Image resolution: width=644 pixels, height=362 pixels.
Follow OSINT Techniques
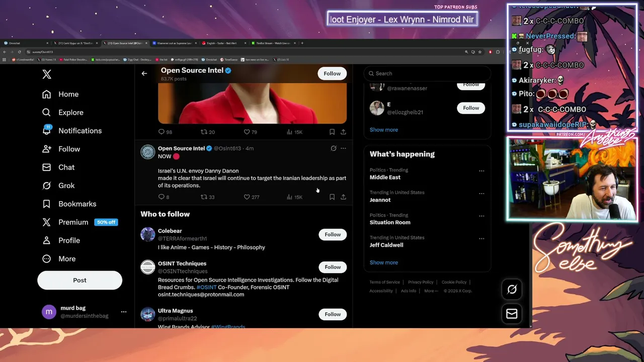tap(333, 267)
